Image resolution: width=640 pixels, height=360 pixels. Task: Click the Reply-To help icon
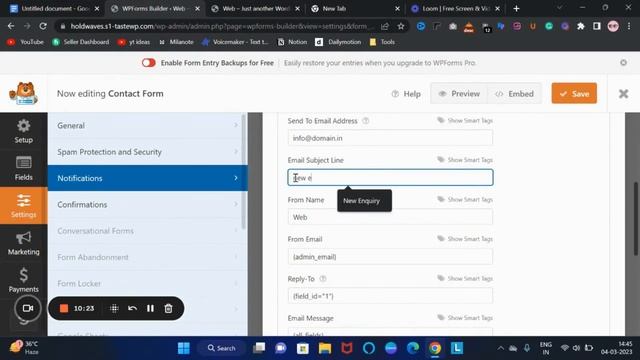tap(323, 279)
